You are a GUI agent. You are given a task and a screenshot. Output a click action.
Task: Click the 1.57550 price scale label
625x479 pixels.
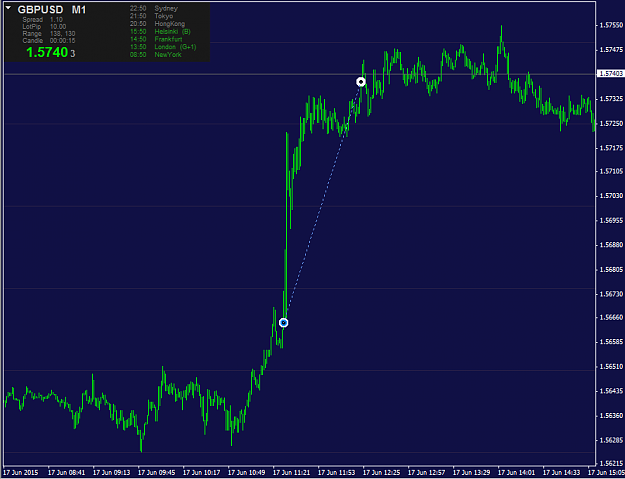tap(611, 25)
